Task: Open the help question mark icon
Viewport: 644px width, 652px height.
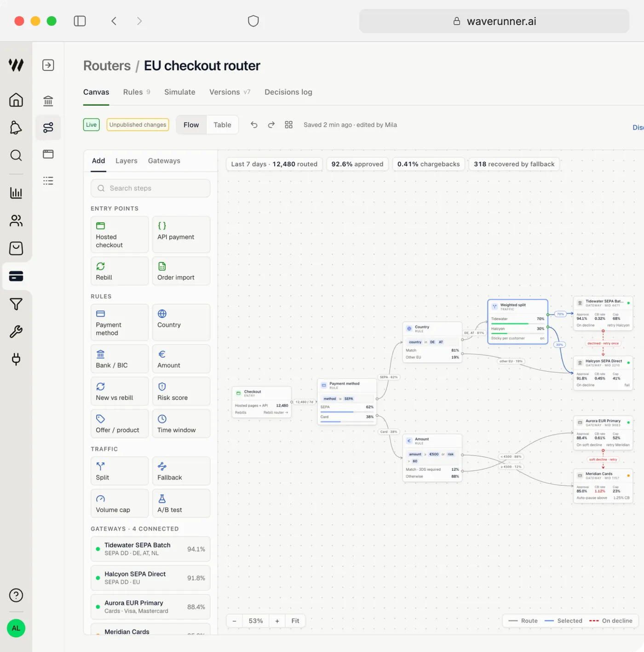Action: (16, 595)
